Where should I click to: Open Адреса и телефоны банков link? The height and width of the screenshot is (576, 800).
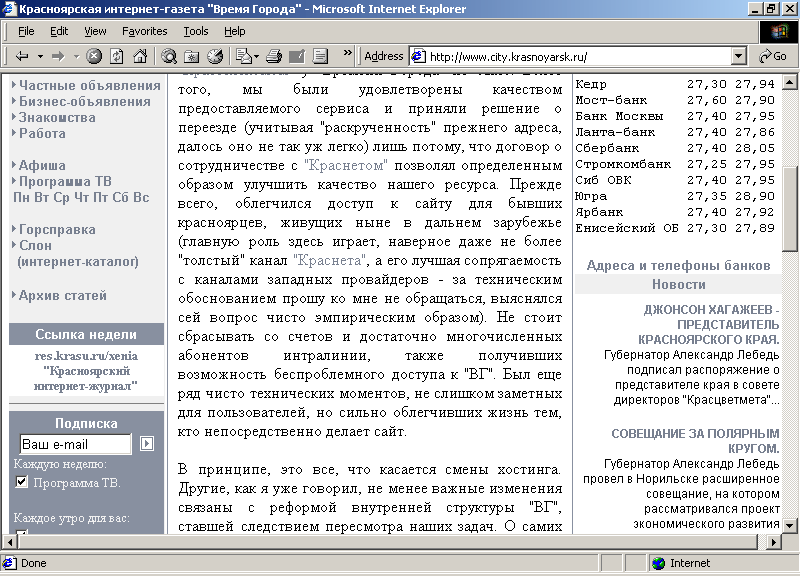(678, 265)
